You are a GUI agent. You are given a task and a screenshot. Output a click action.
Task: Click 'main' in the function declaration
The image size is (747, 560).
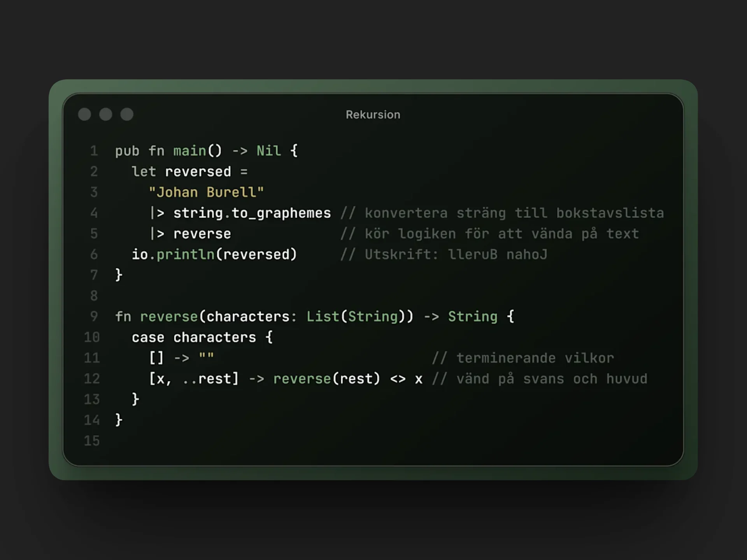(189, 151)
